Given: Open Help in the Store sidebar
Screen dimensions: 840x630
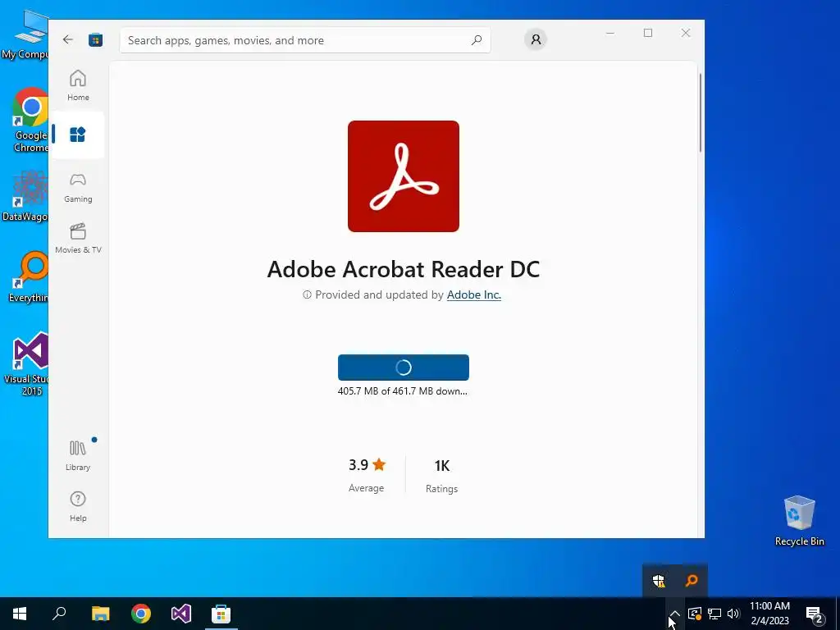Looking at the screenshot, I should click(78, 507).
